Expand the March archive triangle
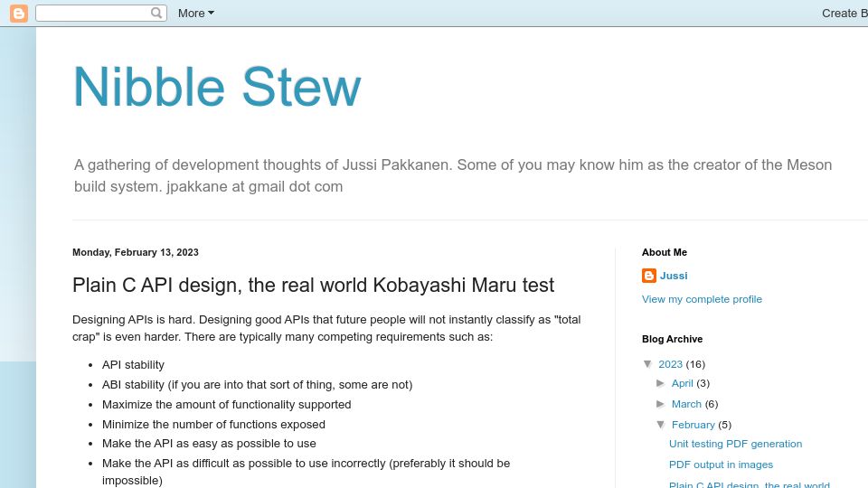This screenshot has height=488, width=868. [660, 404]
